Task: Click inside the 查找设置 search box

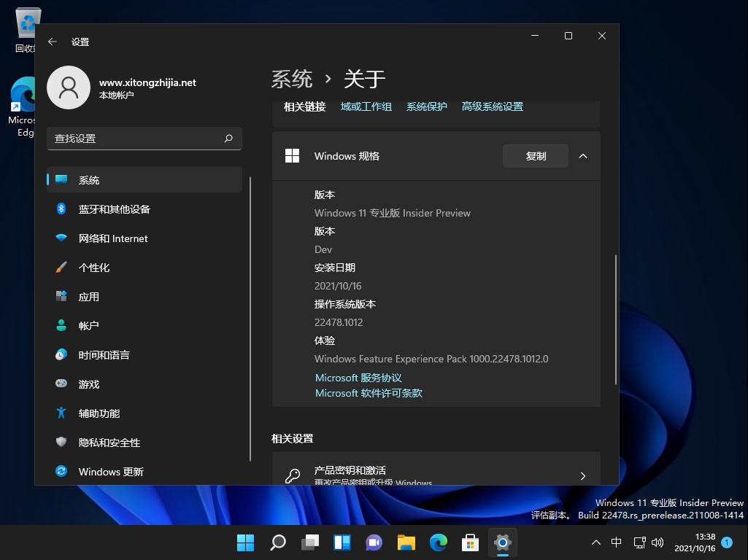Action: (x=144, y=139)
